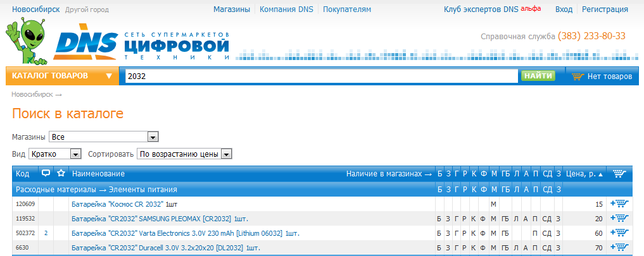644x256 pixels.
Task: Click the comments bubble column header icon
Action: coord(46,174)
